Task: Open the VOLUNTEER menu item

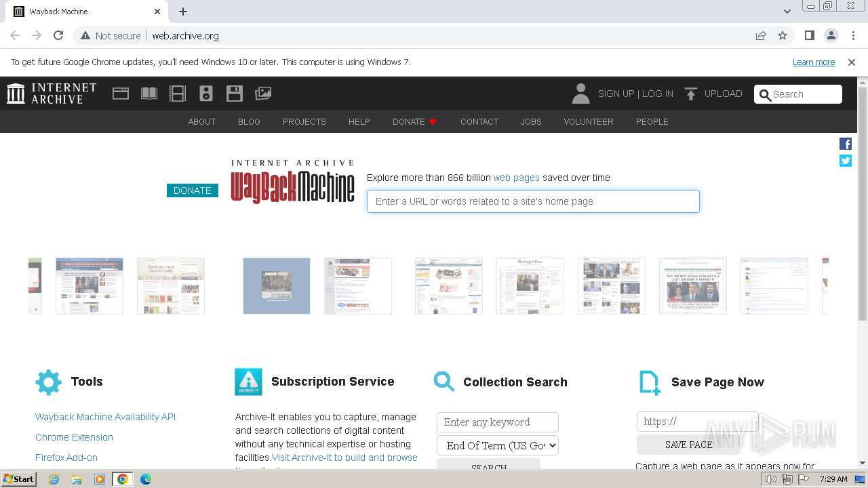Action: click(589, 122)
